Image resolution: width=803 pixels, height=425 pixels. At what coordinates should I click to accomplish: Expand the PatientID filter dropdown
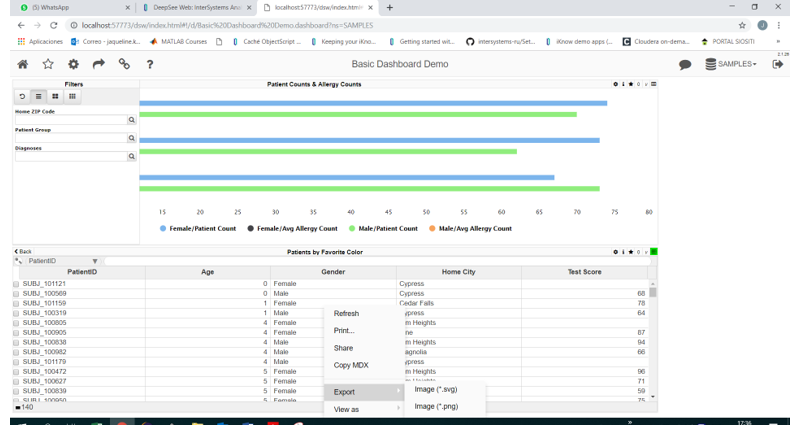coord(95,261)
